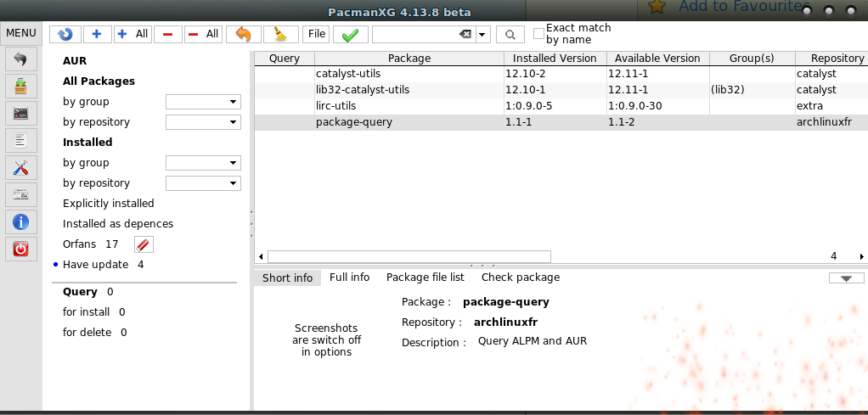
Task: Enable the Exact match by name checkbox
Action: pyautogui.click(x=538, y=34)
